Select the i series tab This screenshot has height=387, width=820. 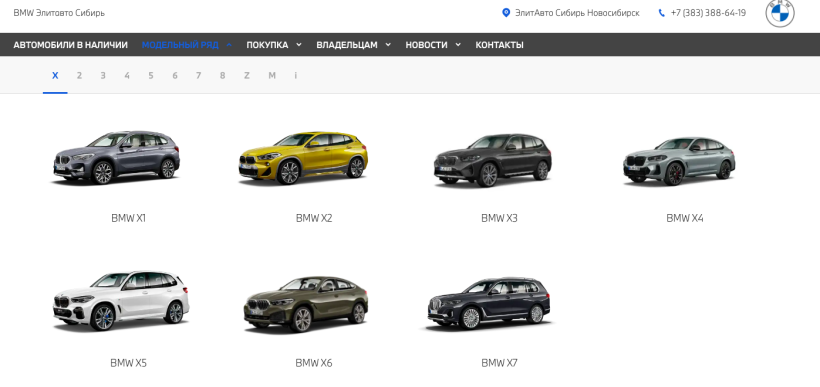tap(295, 76)
